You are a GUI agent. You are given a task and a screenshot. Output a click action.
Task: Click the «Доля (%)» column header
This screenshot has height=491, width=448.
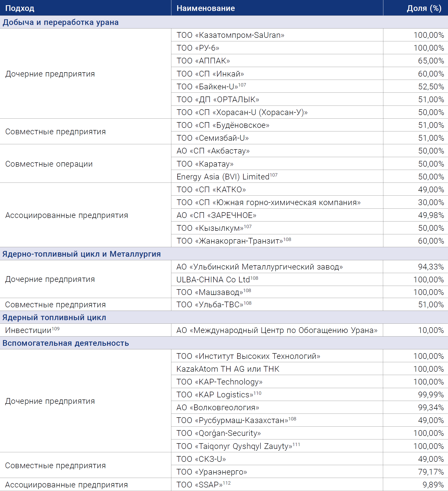click(416, 8)
